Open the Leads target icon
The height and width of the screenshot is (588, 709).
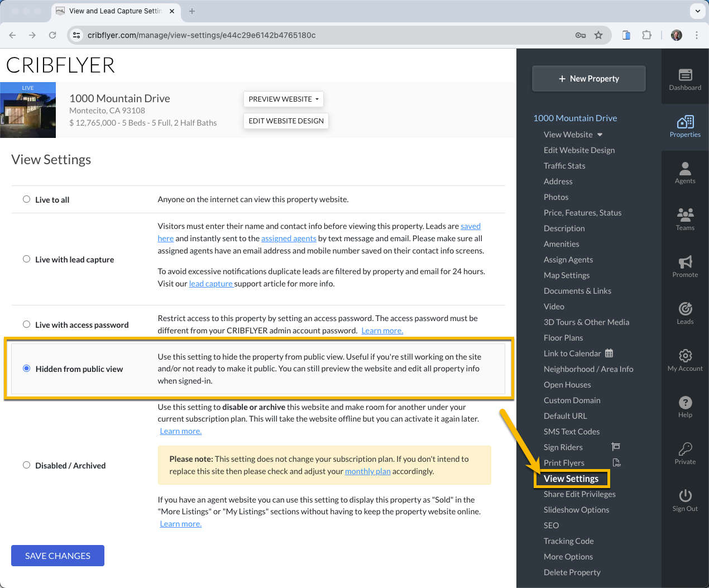[x=685, y=308]
